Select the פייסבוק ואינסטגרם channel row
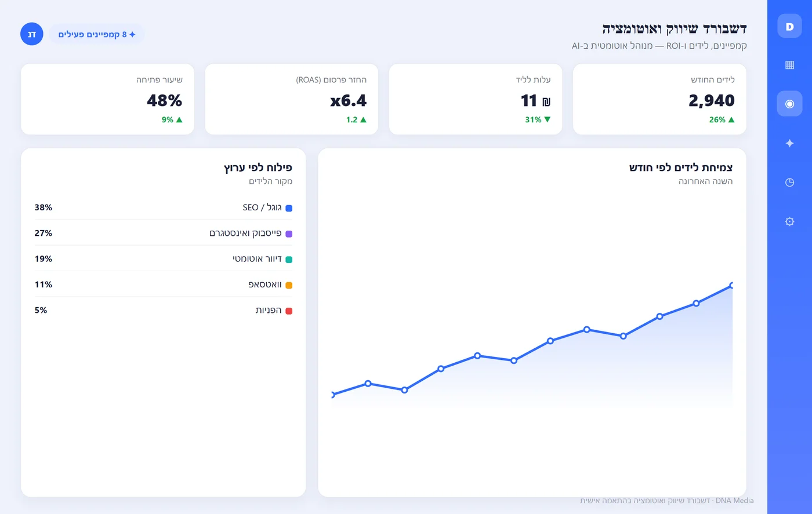The image size is (812, 514). 164,233
